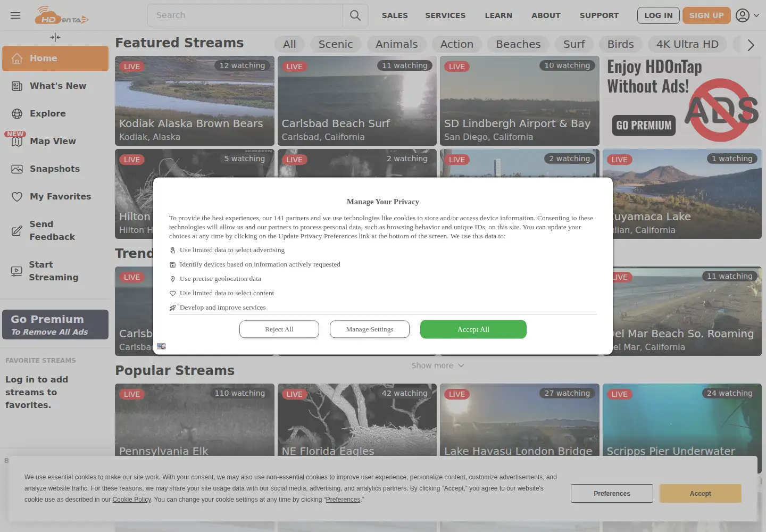Open the SUPPORT menu
766x532 pixels.
click(599, 15)
